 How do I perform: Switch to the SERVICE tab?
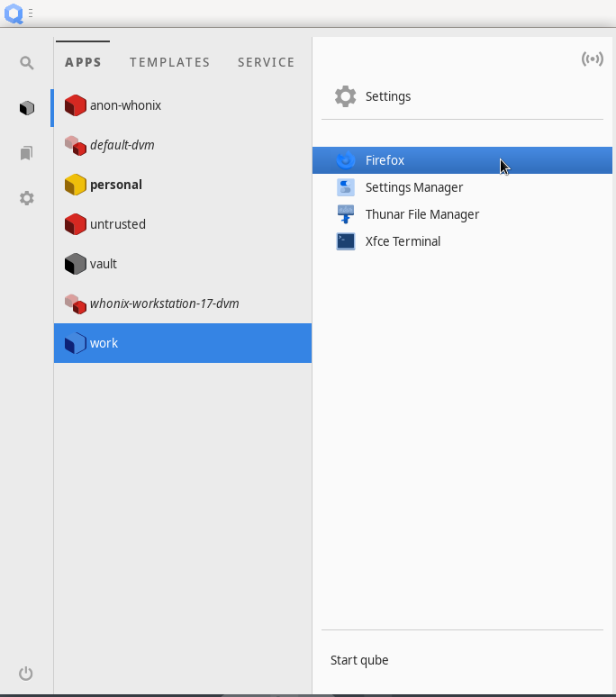266,62
